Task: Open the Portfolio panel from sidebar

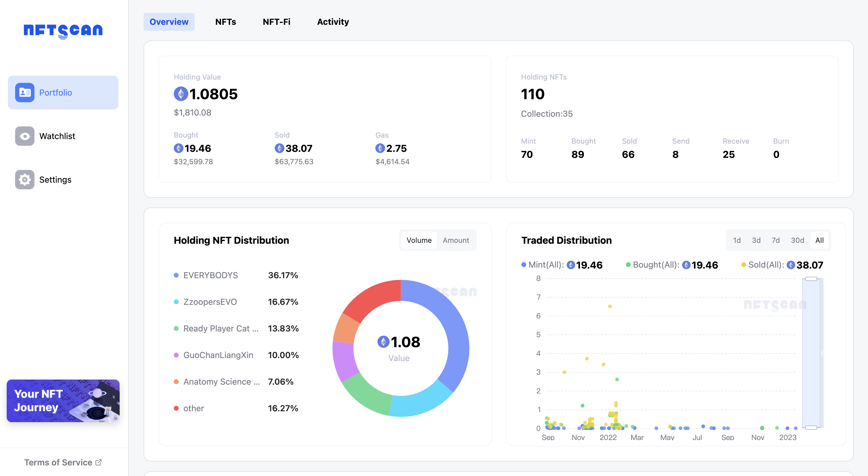Action: (x=63, y=92)
